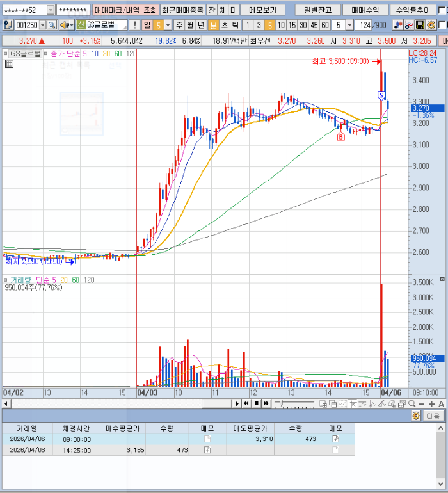Image resolution: width=448 pixels, height=493 pixels.
Task: Select the 10-minute interval button
Action: pyautogui.click(x=281, y=25)
